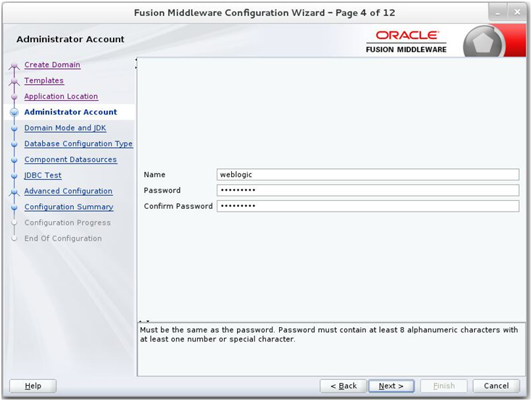The image size is (532, 401).
Task: Click the Password field label
Action: [x=162, y=190]
